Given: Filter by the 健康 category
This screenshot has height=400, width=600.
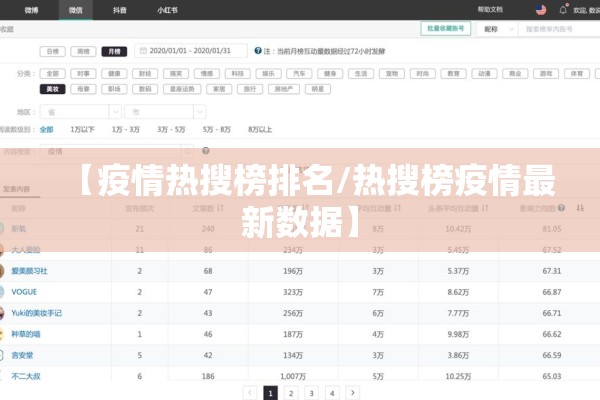Looking at the screenshot, I should [114, 73].
